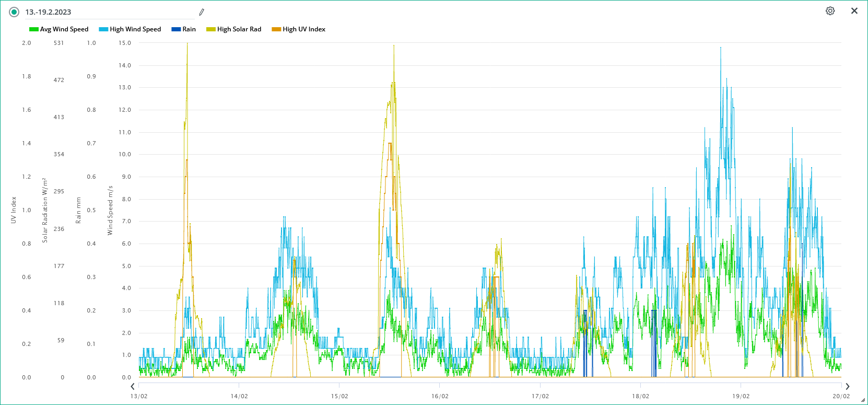Toggle High UV Index legend entry
This screenshot has width=868, height=405.
tap(304, 29)
